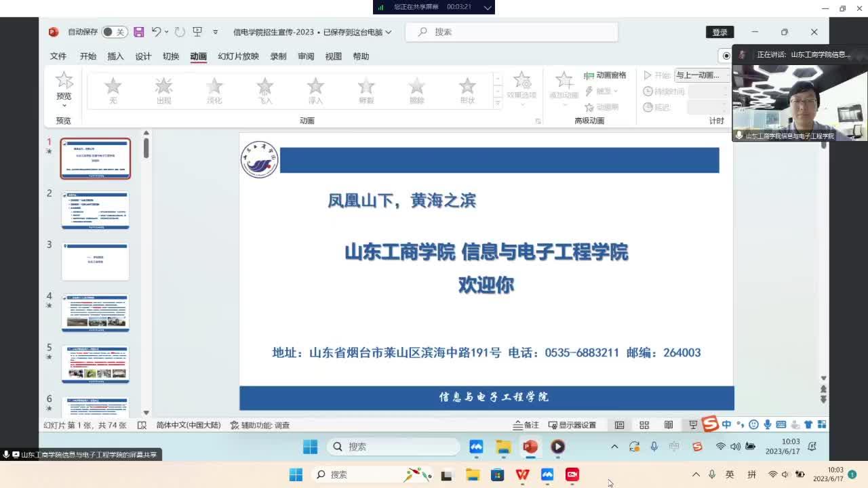Open the Review (审阅) tab
868x488 pixels.
306,56
